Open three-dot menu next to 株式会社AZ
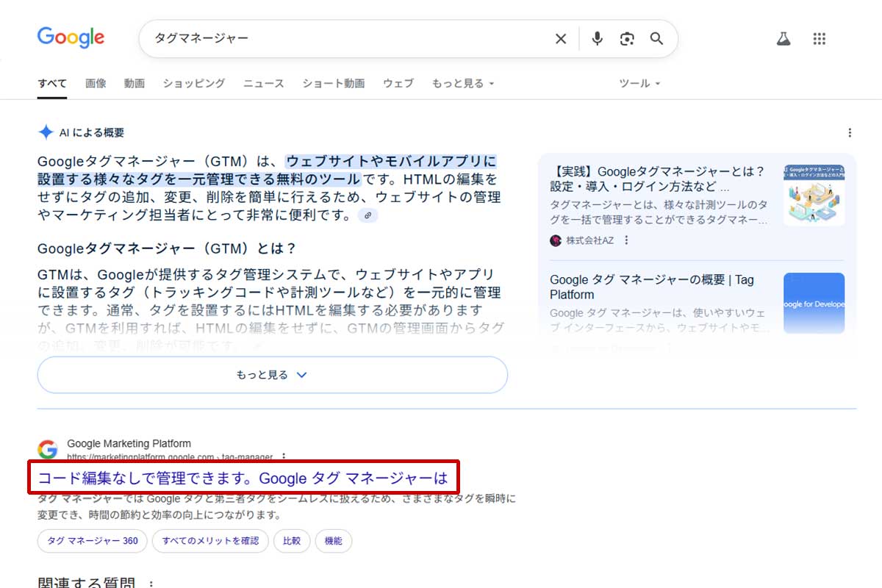Viewport: 882px width, 588px height. click(x=627, y=240)
